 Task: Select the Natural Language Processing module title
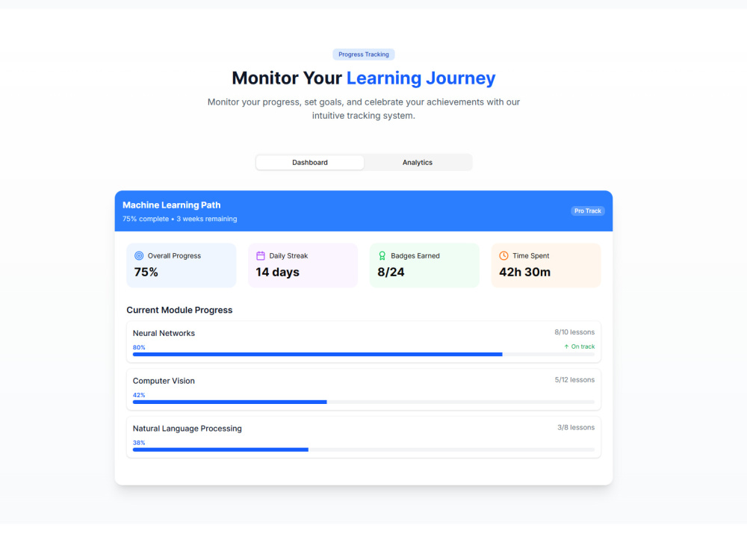(187, 429)
